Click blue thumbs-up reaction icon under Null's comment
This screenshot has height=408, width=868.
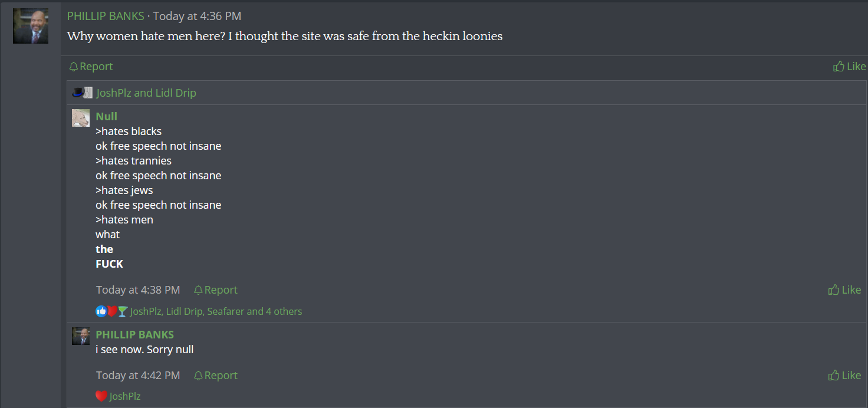pos(101,311)
